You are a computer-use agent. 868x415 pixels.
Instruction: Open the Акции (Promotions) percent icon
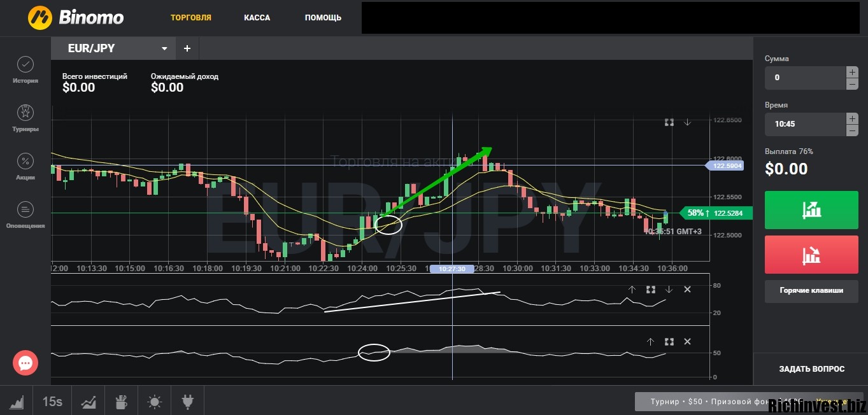[25, 161]
